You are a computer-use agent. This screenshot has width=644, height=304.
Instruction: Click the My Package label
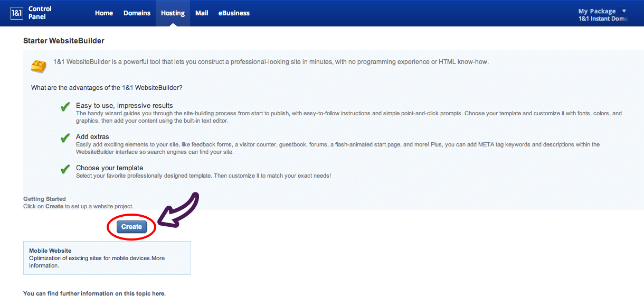point(597,11)
